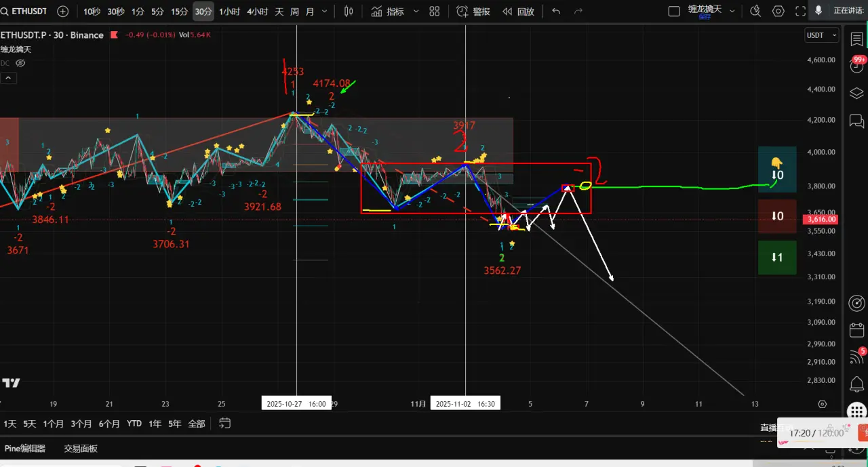Undo the last chart action
The width and height of the screenshot is (868, 467).
pyautogui.click(x=557, y=12)
